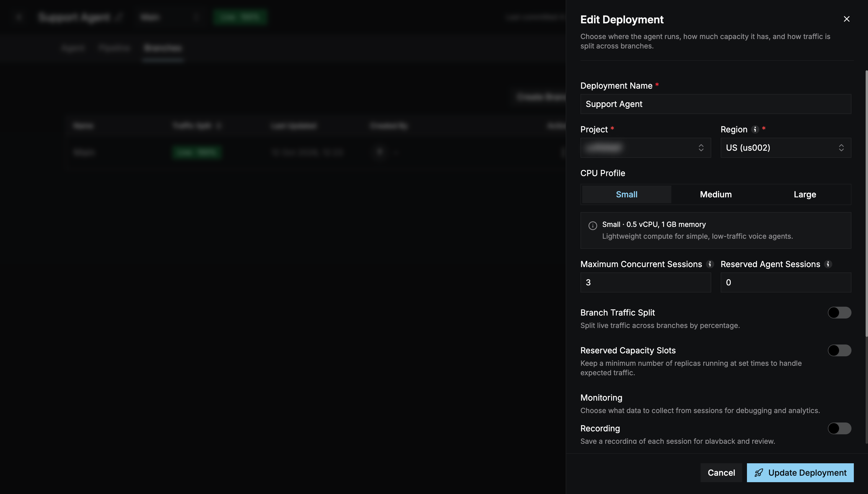Click the rocket icon on Update Deployment
The width and height of the screenshot is (868, 494).
pyautogui.click(x=758, y=473)
